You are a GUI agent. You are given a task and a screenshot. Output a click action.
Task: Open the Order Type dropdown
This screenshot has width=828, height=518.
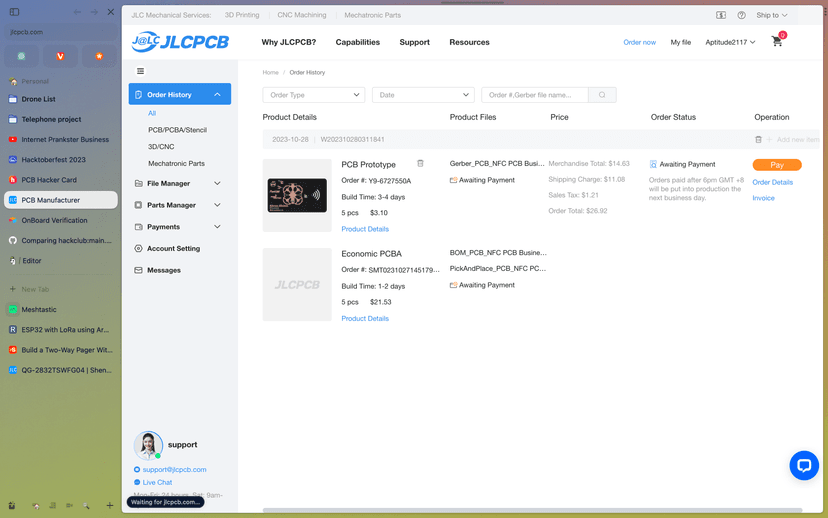[x=313, y=95]
